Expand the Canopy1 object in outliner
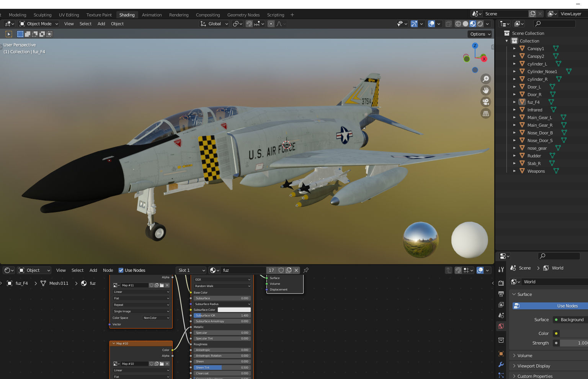This screenshot has width=588, height=379. pos(514,49)
